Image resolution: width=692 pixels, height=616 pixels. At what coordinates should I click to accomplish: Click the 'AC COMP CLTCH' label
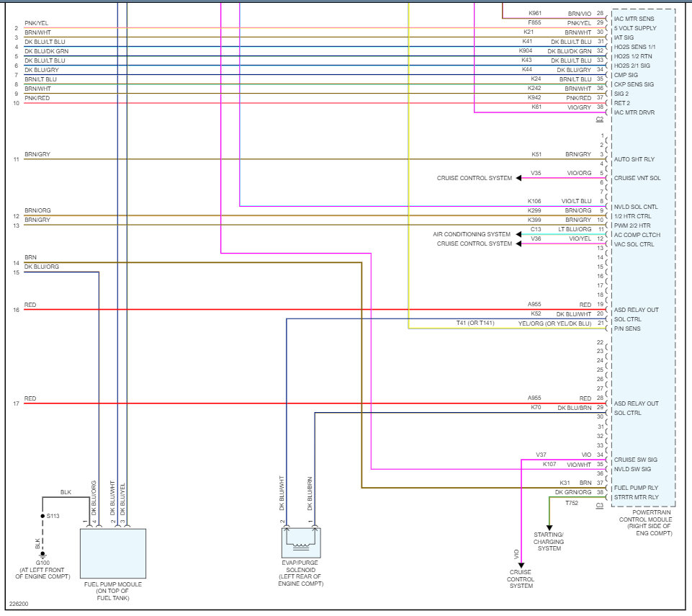(637, 235)
